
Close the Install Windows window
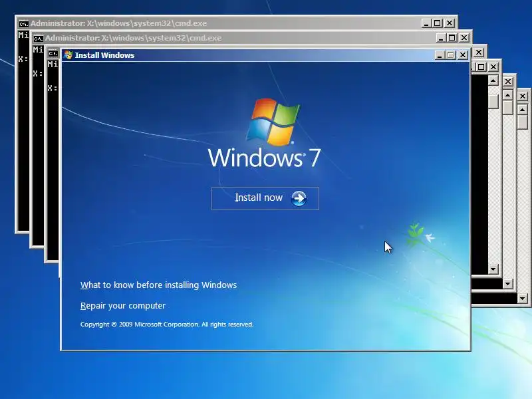462,55
